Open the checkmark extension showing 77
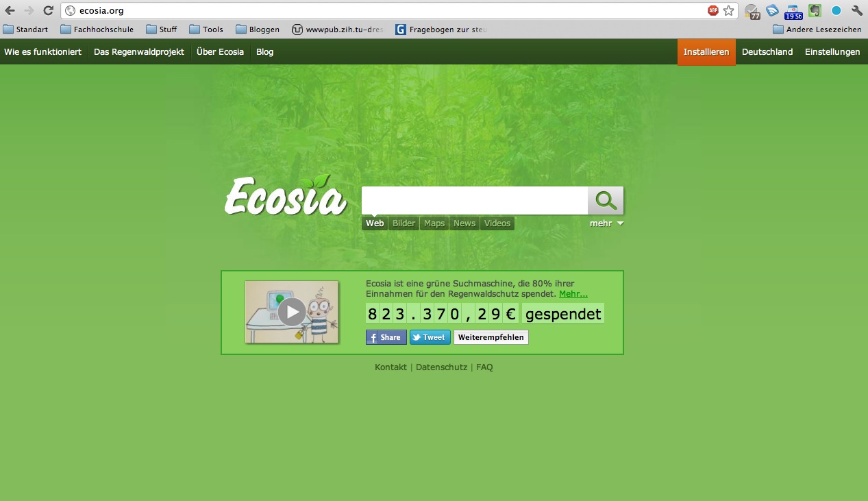This screenshot has width=868, height=501. pos(752,11)
